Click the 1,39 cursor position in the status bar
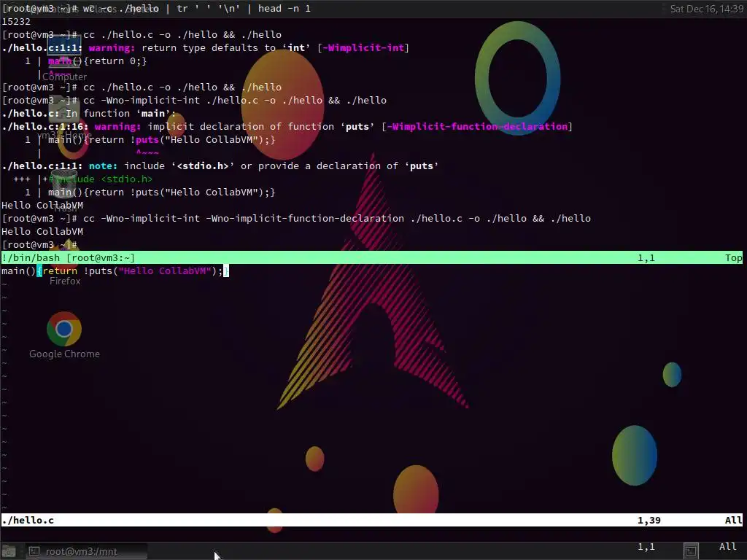This screenshot has width=747, height=560. point(649,520)
